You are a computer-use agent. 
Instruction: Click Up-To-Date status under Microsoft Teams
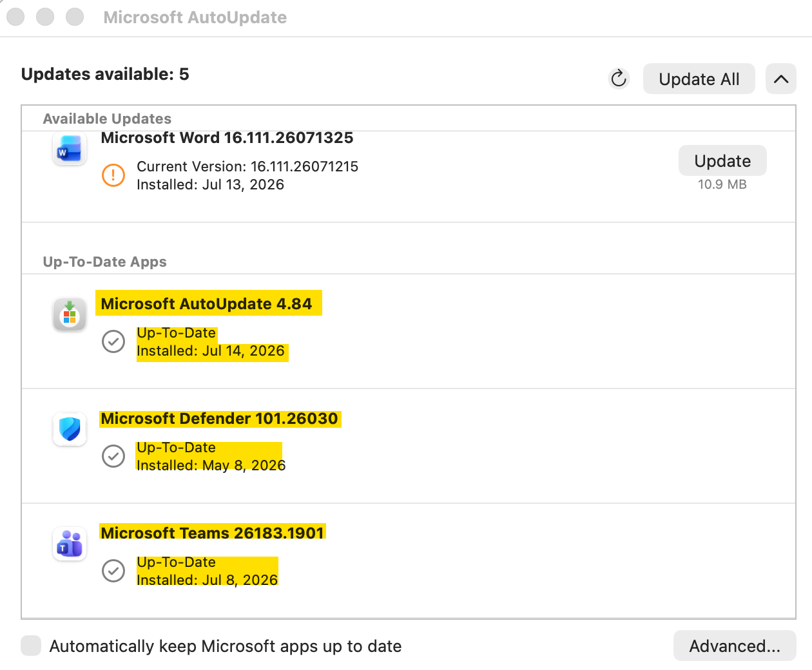(x=176, y=562)
